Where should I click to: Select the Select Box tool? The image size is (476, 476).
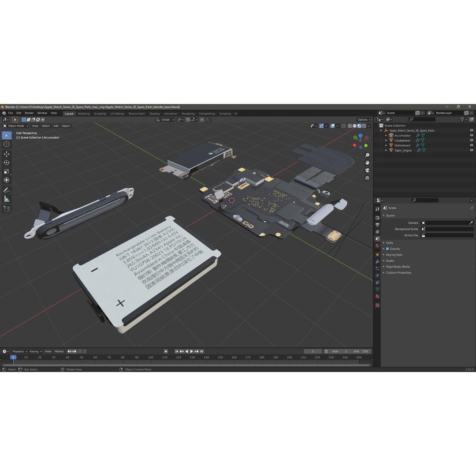pyautogui.click(x=7, y=135)
